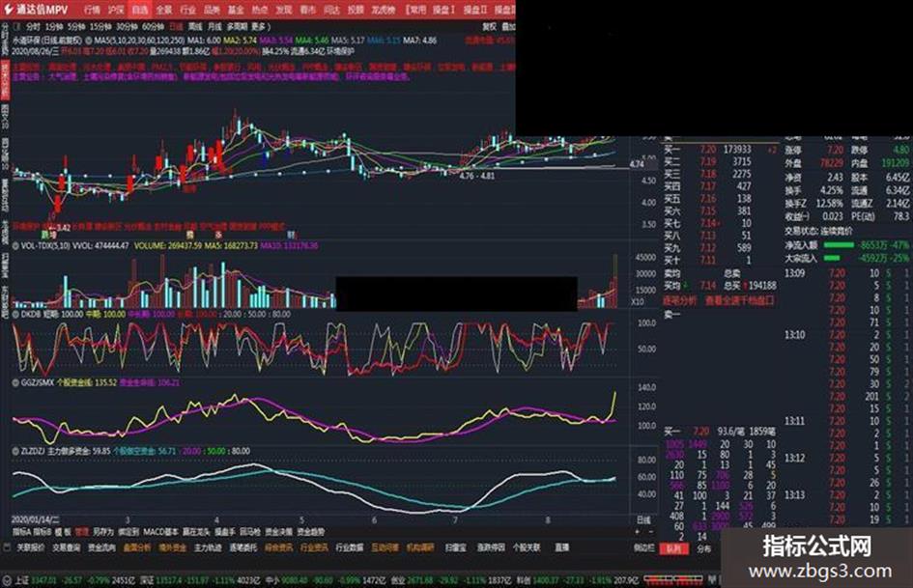Apply the 回马枪 indicator template
This screenshot has width=913, height=588.
pyautogui.click(x=250, y=532)
